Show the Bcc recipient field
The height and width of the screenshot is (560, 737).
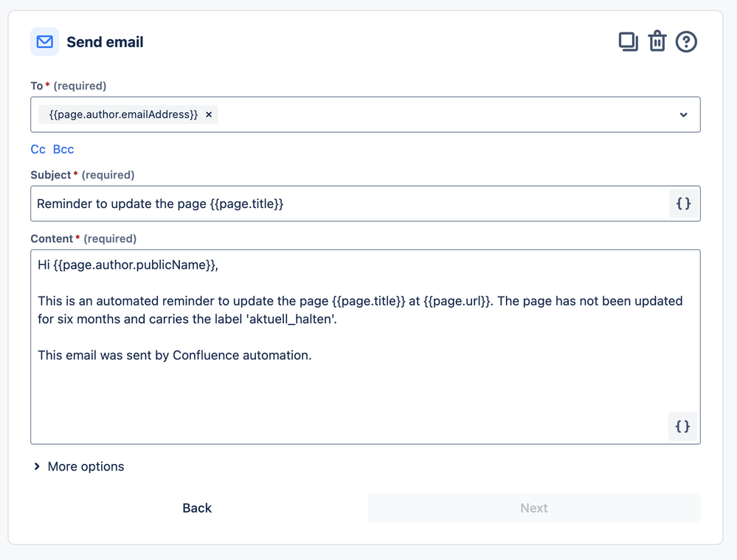click(x=63, y=149)
